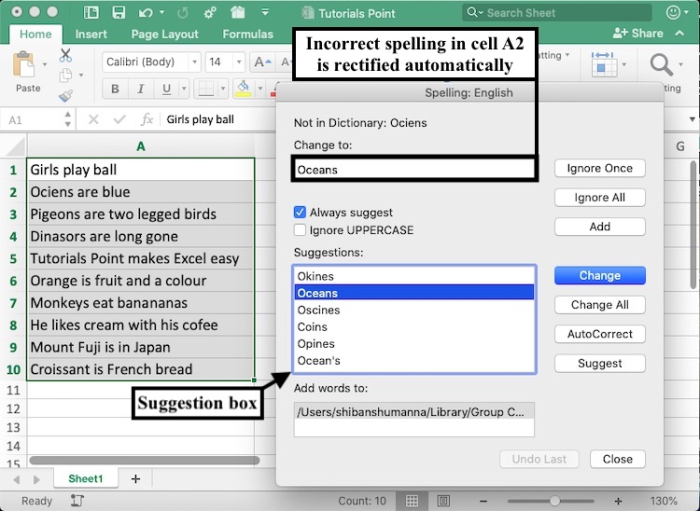The height and width of the screenshot is (511, 700).
Task: Click the Cut scissors icon
Action: click(x=66, y=55)
